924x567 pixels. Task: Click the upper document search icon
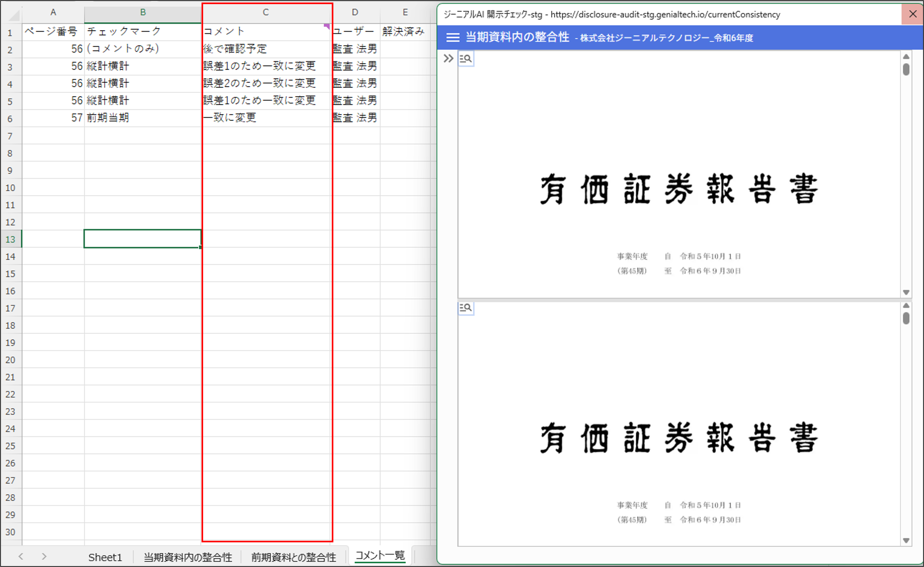pos(466,58)
